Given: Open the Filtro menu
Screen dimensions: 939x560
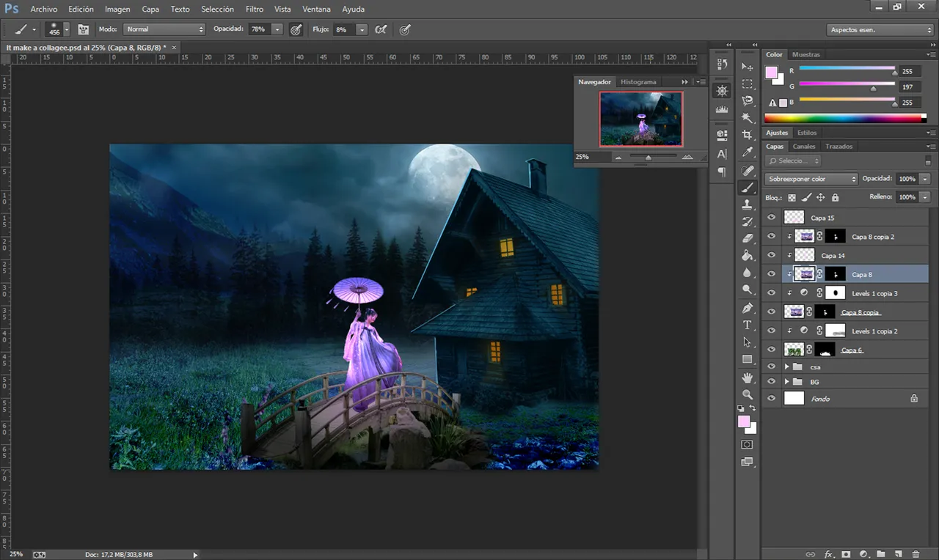Looking at the screenshot, I should coord(255,10).
